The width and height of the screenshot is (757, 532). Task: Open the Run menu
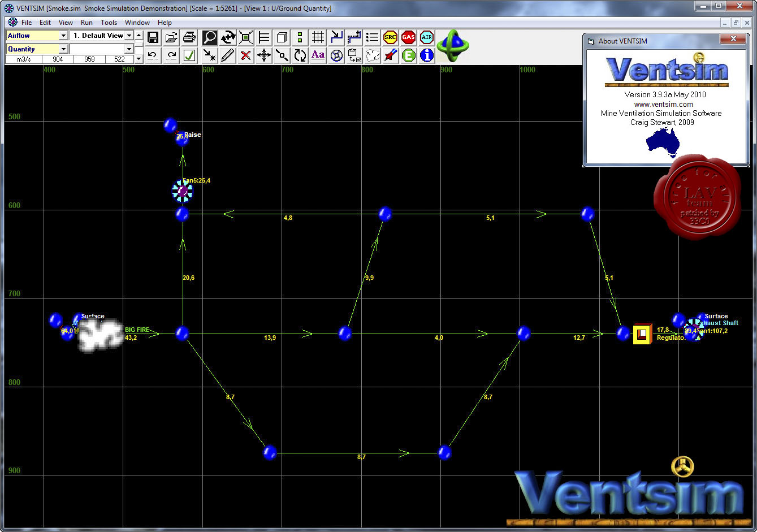[86, 23]
